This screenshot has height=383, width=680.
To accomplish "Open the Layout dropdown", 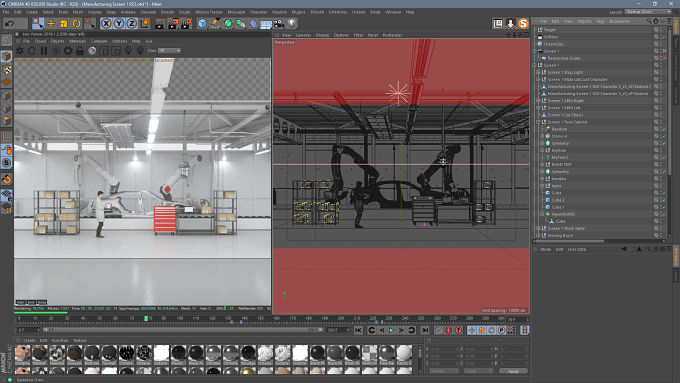I will click(648, 12).
